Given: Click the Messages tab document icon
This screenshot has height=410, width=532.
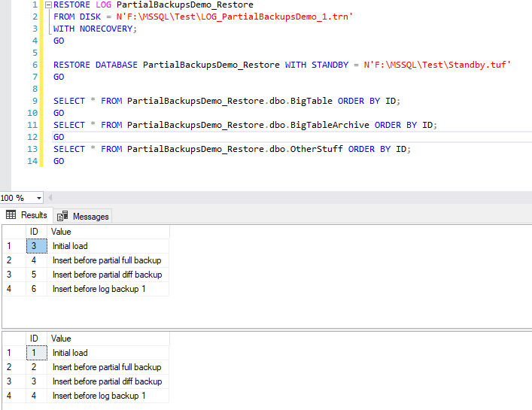Looking at the screenshot, I should [x=63, y=216].
